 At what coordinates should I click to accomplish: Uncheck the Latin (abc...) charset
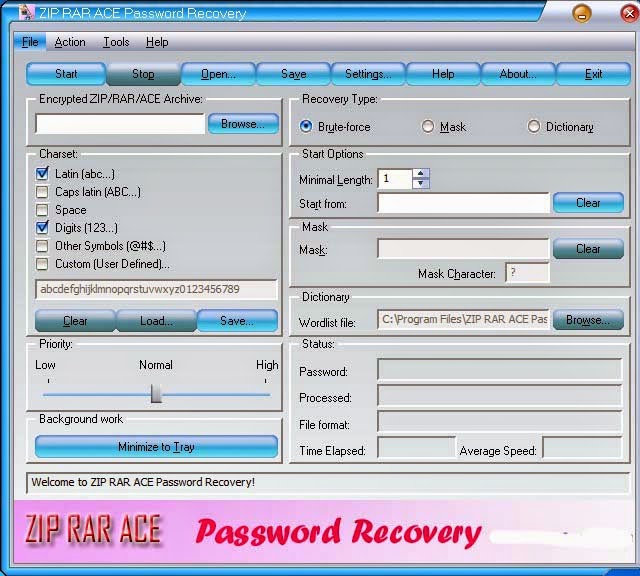tap(42, 173)
